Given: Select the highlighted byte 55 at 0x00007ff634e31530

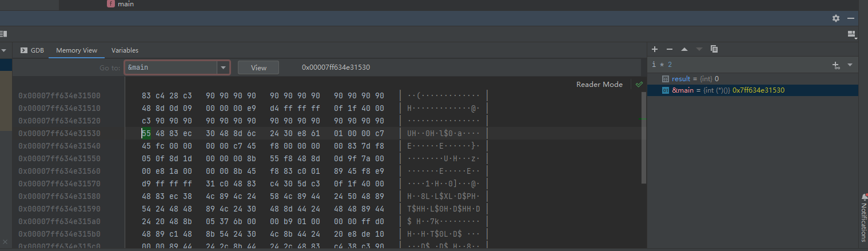Looking at the screenshot, I should point(146,133).
